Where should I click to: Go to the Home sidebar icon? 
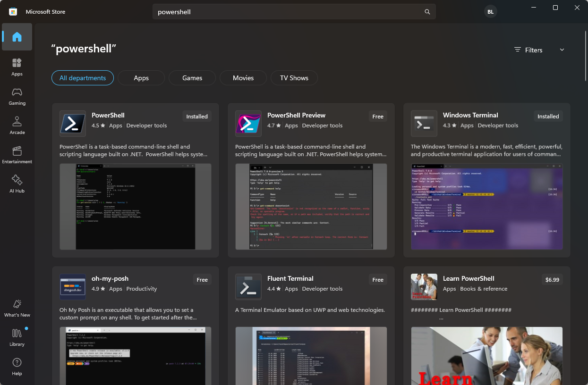[17, 37]
